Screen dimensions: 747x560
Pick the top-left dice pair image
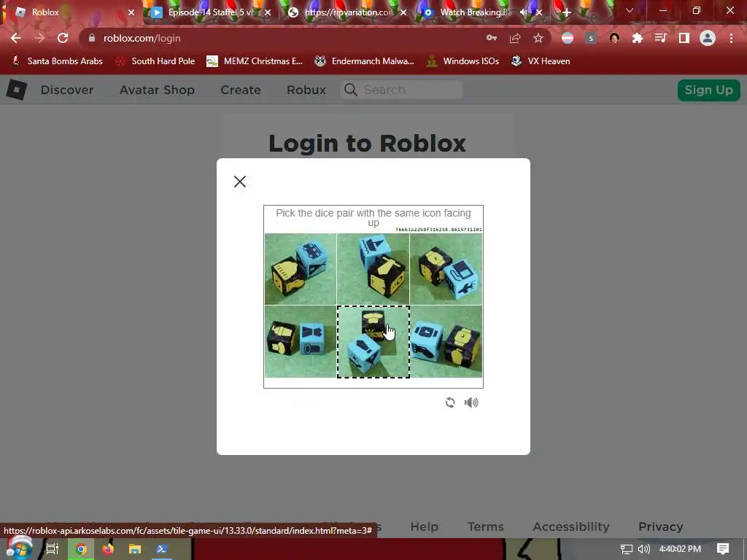tap(301, 269)
